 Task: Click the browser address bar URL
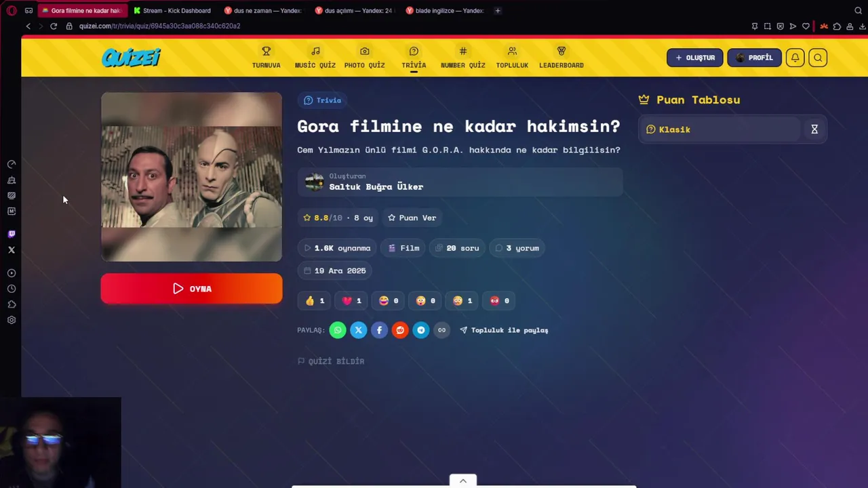[159, 26]
